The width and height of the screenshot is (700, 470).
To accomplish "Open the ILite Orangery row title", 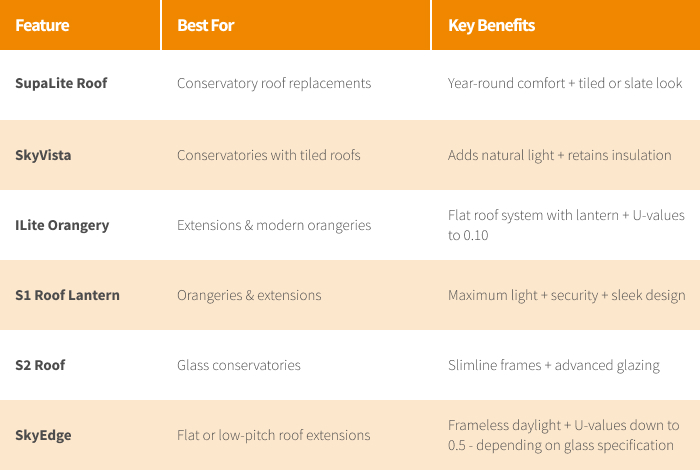I will pos(62,225).
